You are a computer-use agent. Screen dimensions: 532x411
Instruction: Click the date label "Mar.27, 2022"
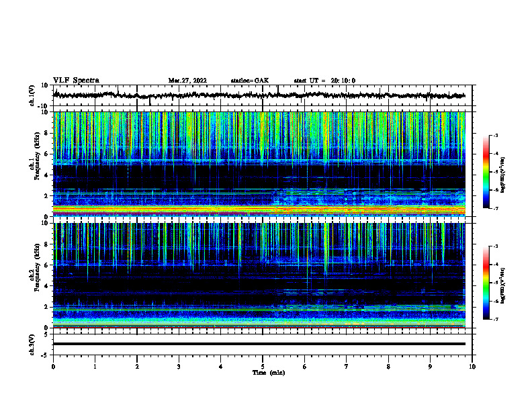click(187, 81)
